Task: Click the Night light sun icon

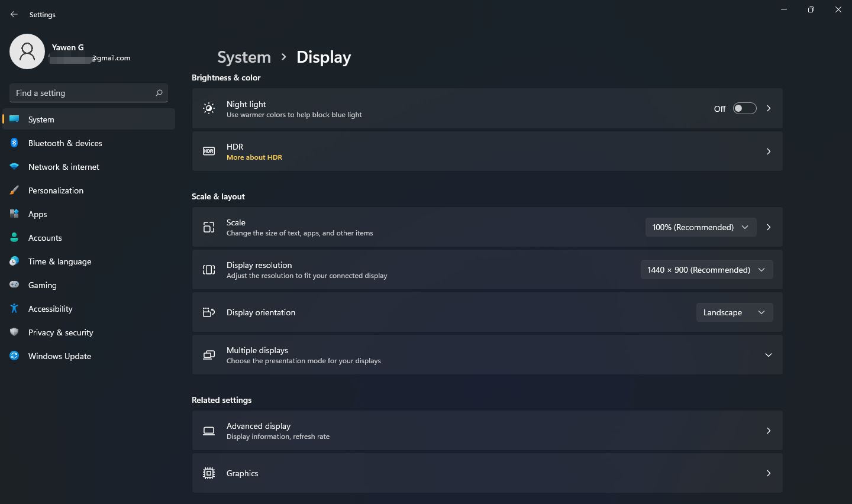Action: [209, 108]
